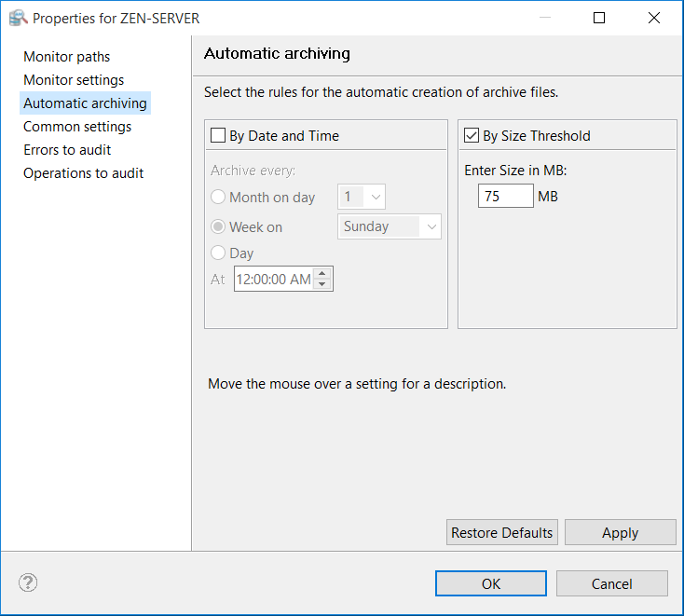The height and width of the screenshot is (616, 684).
Task: Select Common settings in the sidebar
Action: pyautogui.click(x=77, y=127)
